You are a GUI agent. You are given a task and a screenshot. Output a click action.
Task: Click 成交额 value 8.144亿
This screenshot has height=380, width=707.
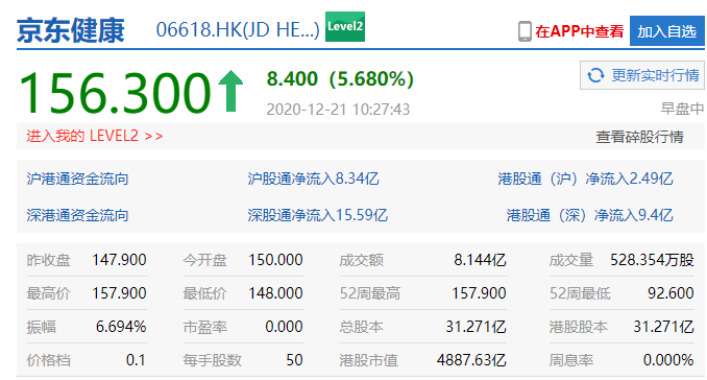click(x=480, y=260)
